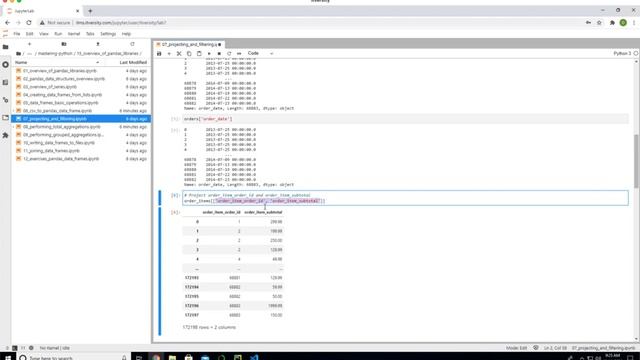640x360 pixels.
Task: Select 10_writing_data_frames_to_files.ipynb file
Action: pyautogui.click(x=81, y=143)
